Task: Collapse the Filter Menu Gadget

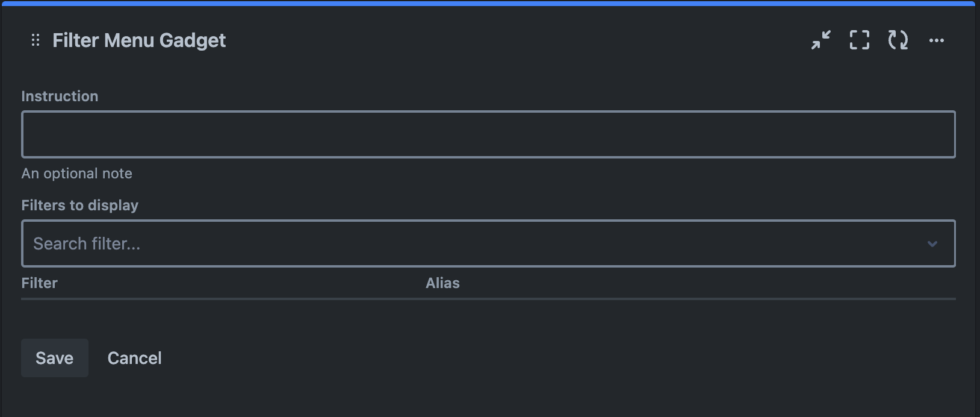Action: [x=821, y=40]
